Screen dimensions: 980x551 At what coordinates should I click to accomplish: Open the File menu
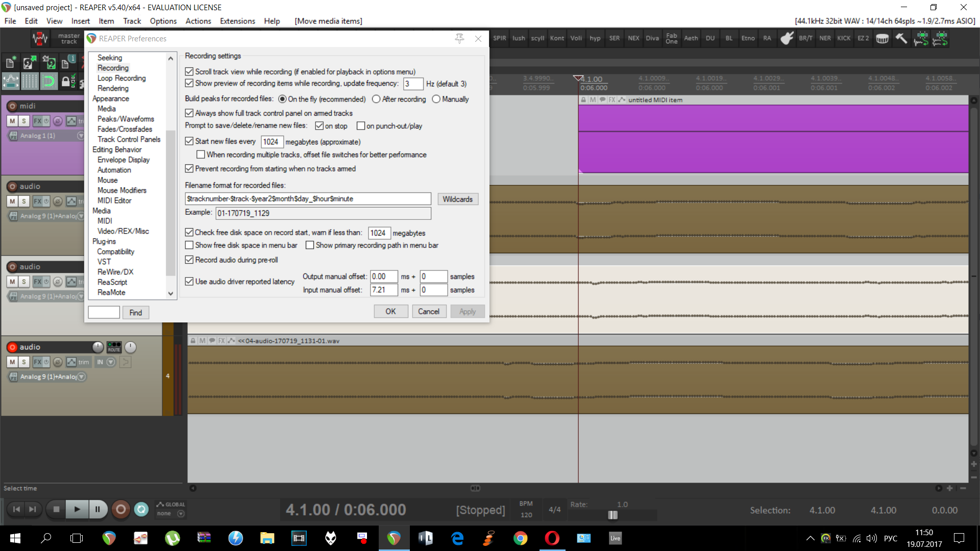click(10, 21)
